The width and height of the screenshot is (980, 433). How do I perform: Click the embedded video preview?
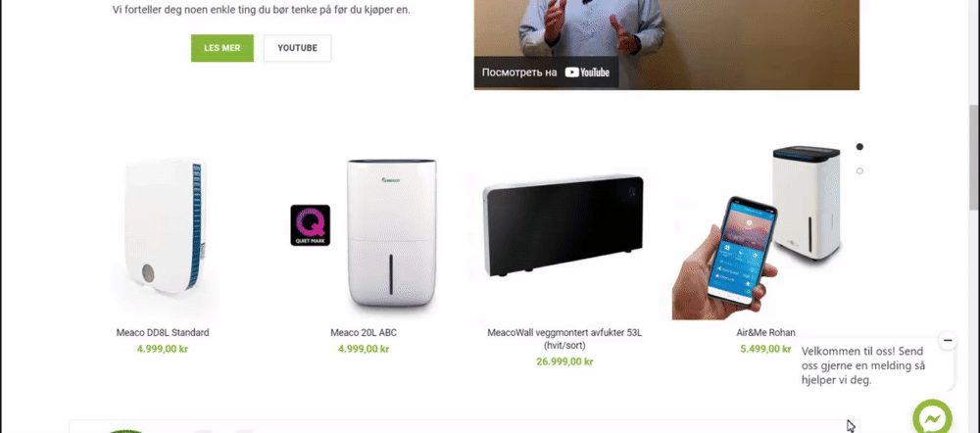coord(666,37)
